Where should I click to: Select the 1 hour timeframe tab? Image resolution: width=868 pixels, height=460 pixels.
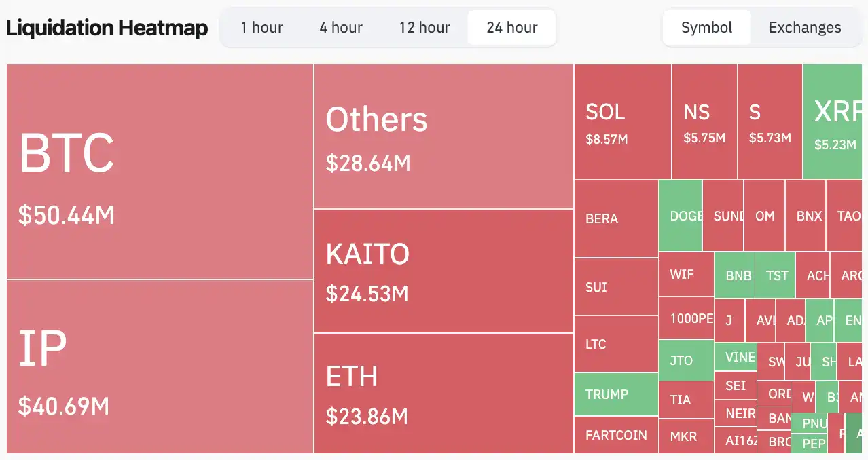[x=261, y=28]
